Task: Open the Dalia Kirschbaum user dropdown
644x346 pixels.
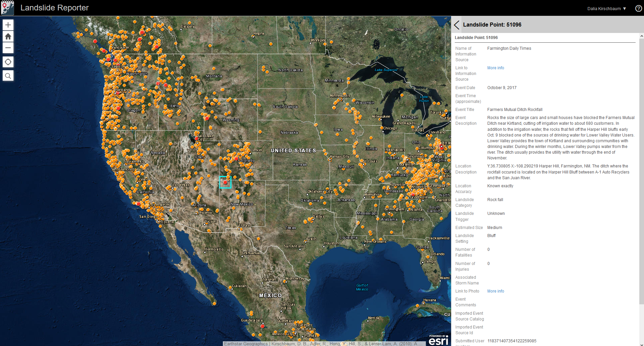Action: click(606, 9)
